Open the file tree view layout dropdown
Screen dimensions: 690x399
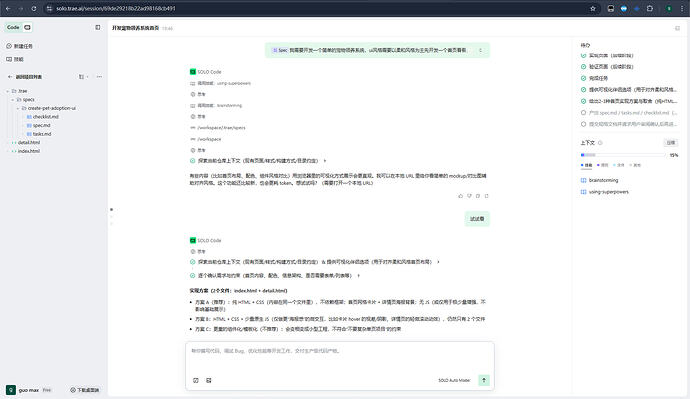pyautogui.click(x=83, y=77)
